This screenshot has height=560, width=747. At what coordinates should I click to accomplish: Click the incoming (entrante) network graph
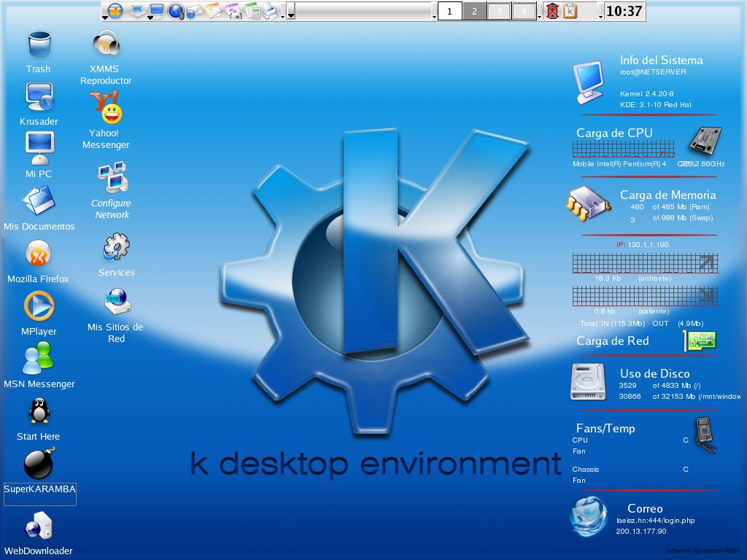pyautogui.click(x=646, y=263)
